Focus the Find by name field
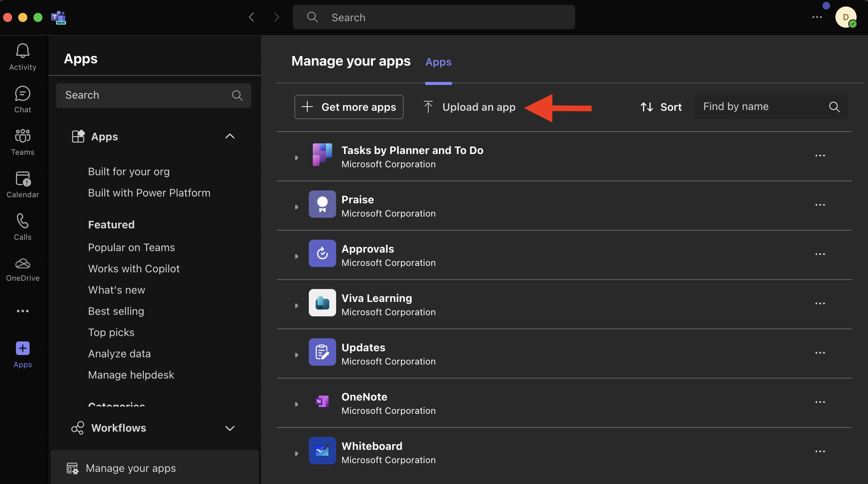The height and width of the screenshot is (484, 868). pyautogui.click(x=763, y=107)
